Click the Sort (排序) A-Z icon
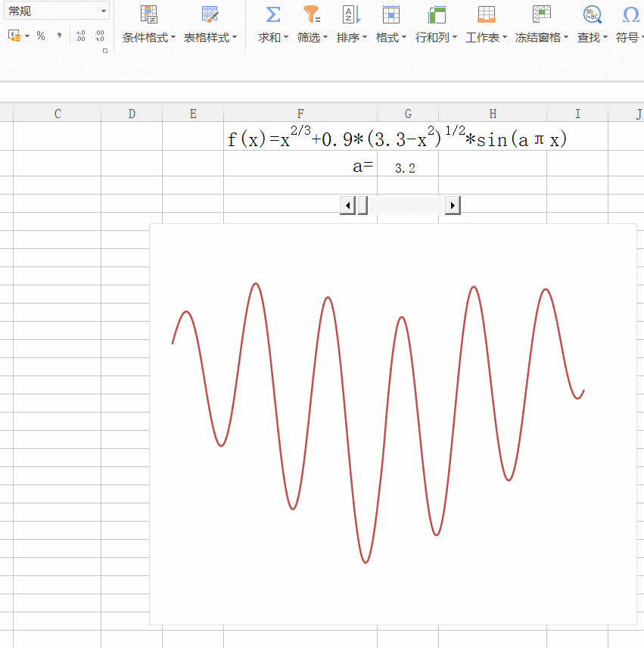The image size is (644, 648). [351, 15]
